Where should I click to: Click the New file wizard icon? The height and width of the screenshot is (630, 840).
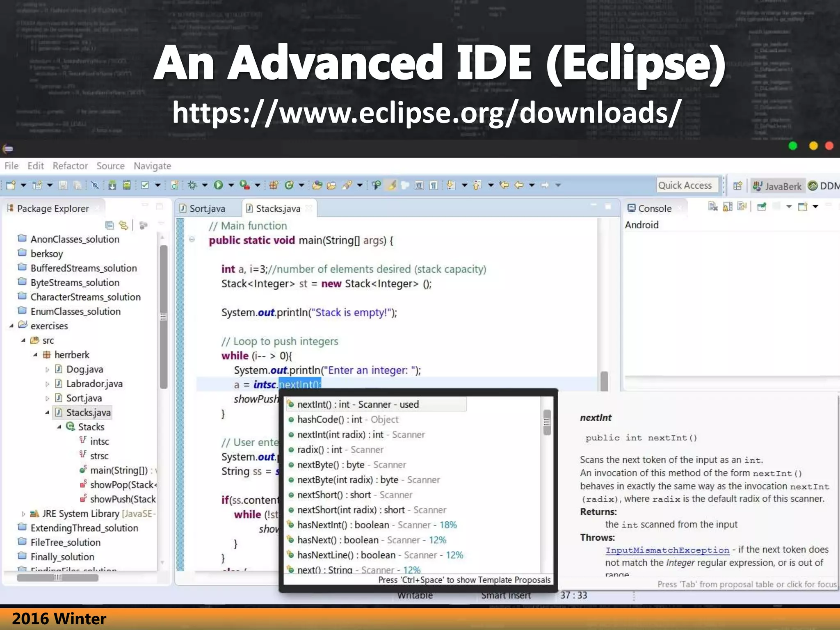tap(11, 185)
